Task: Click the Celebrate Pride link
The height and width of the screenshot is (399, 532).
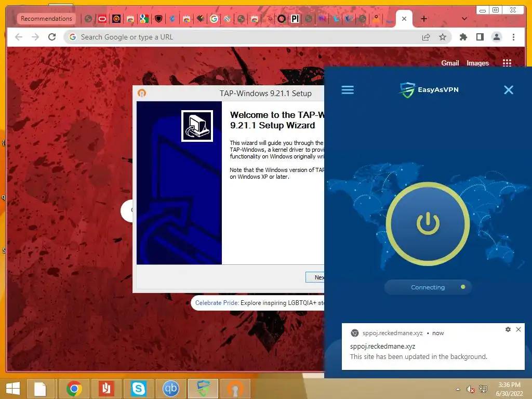Action: (x=217, y=303)
